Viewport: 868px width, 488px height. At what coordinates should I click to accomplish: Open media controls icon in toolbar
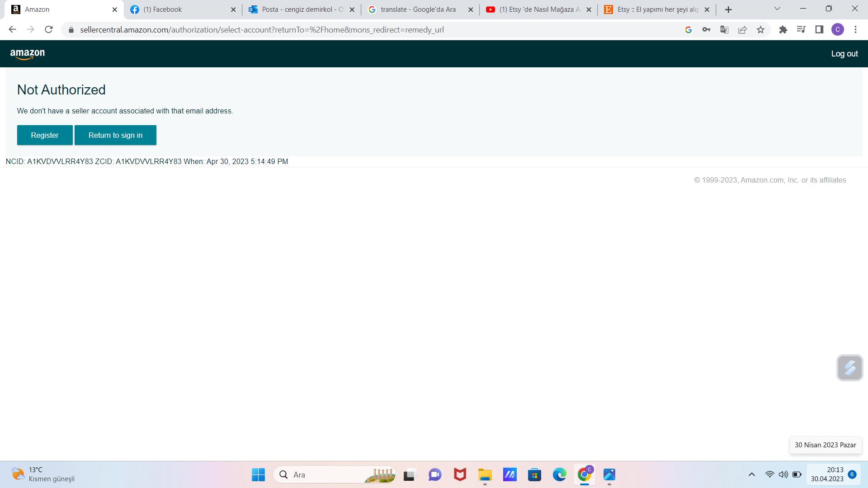pos(801,29)
